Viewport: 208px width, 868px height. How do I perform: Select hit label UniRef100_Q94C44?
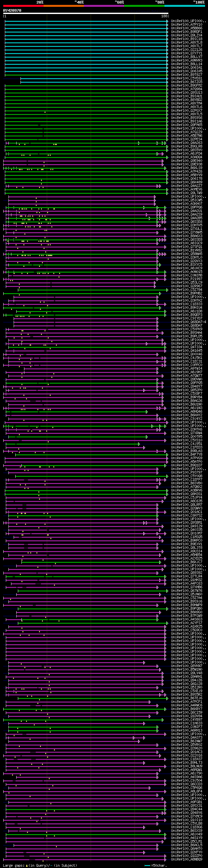point(187,809)
